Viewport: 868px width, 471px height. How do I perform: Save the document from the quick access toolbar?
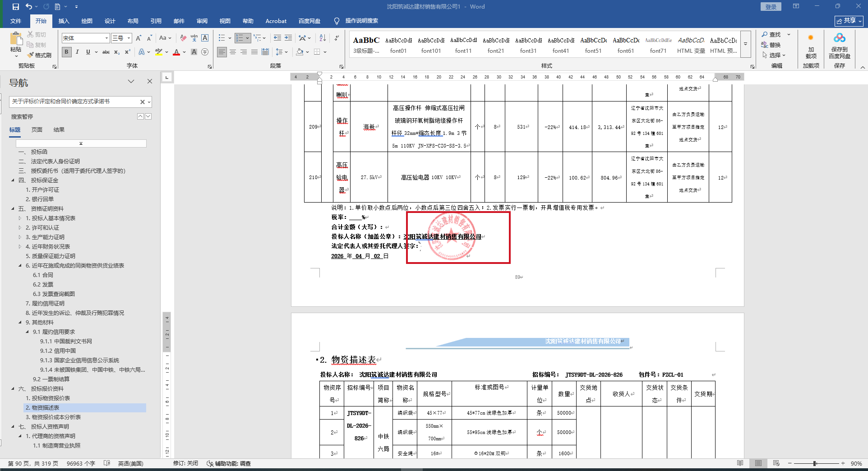(x=16, y=7)
